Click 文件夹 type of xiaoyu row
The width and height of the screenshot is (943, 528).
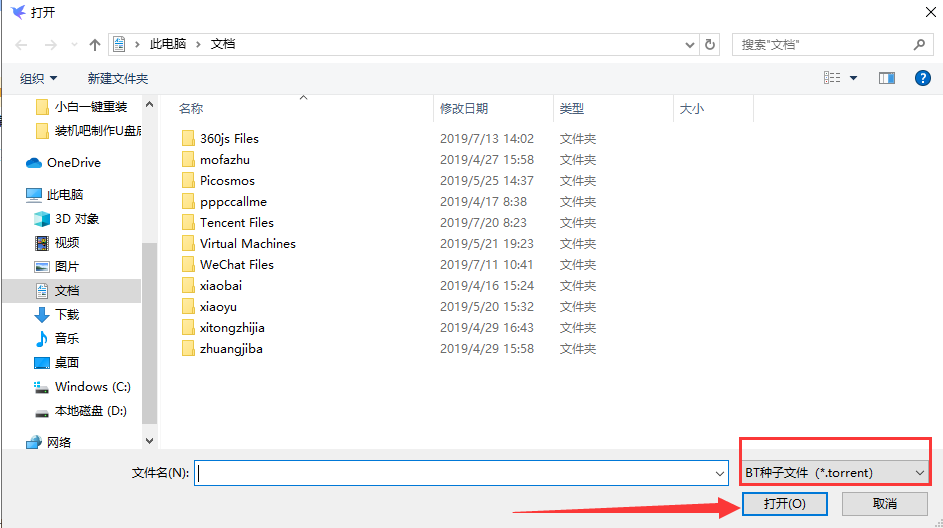pos(577,307)
